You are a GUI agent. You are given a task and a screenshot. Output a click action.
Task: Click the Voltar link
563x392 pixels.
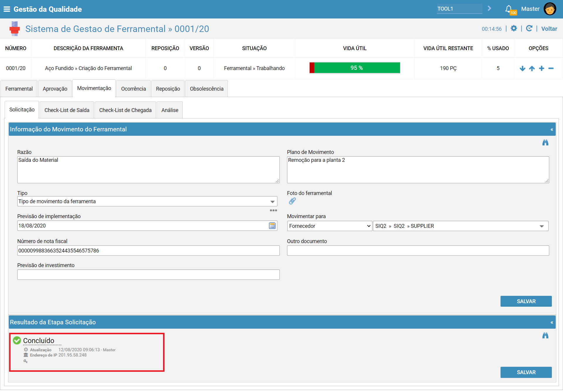point(549,29)
